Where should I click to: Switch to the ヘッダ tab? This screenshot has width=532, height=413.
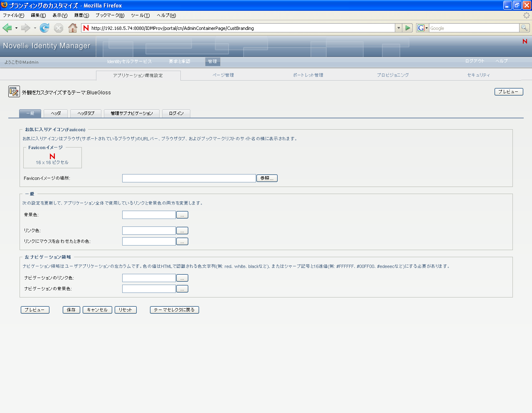point(56,113)
